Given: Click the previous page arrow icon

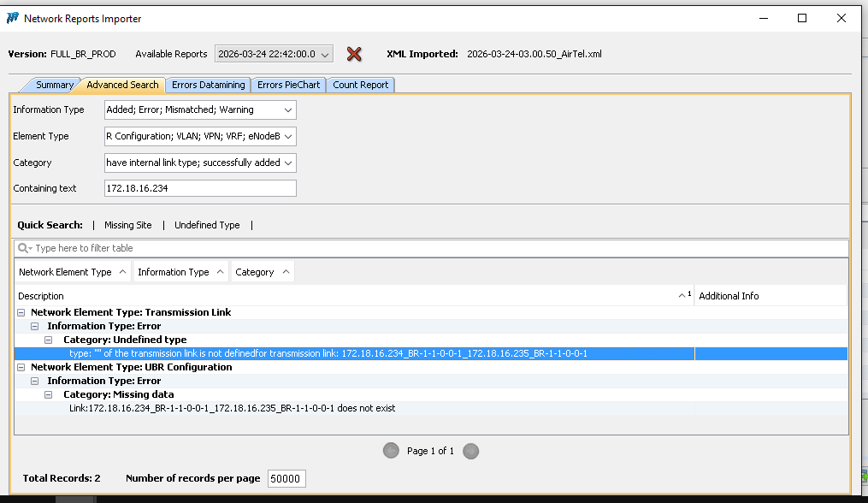Looking at the screenshot, I should 392,451.
